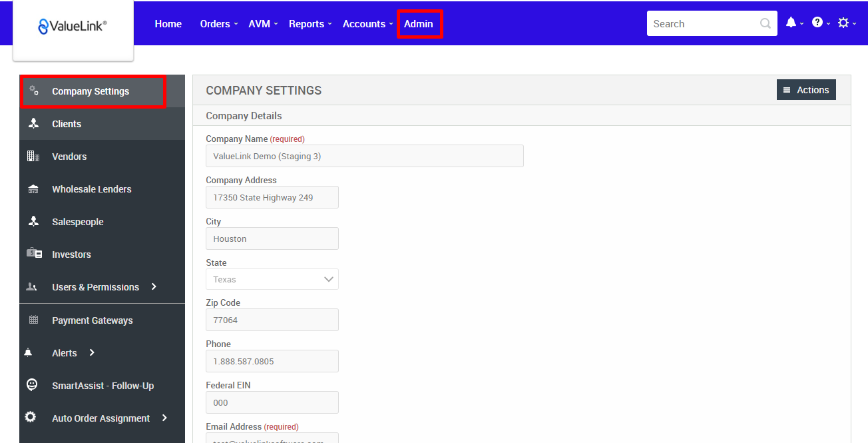
Task: Open the State dropdown showing Texas
Action: click(272, 278)
